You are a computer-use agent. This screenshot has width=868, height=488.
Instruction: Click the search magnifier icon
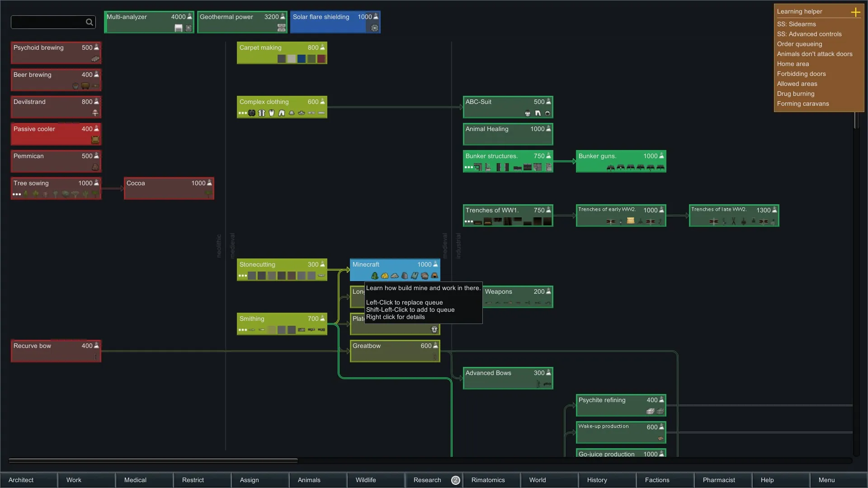click(89, 22)
